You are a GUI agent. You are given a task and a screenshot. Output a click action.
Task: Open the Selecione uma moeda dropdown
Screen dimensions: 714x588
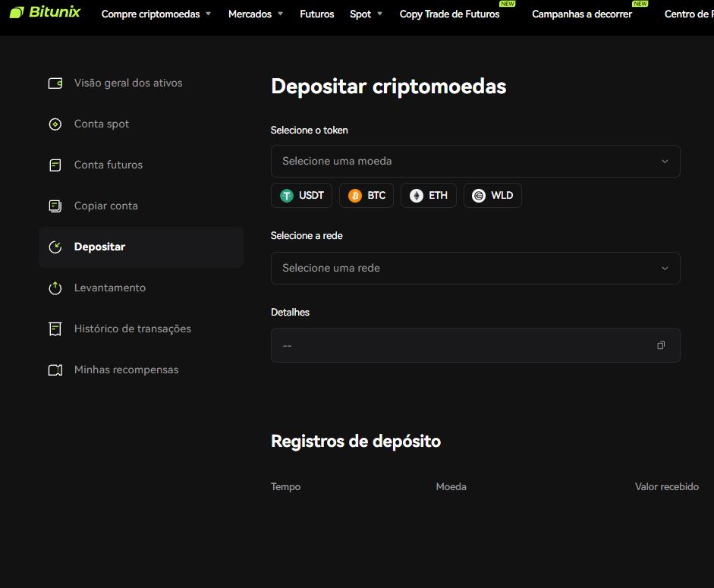click(475, 162)
